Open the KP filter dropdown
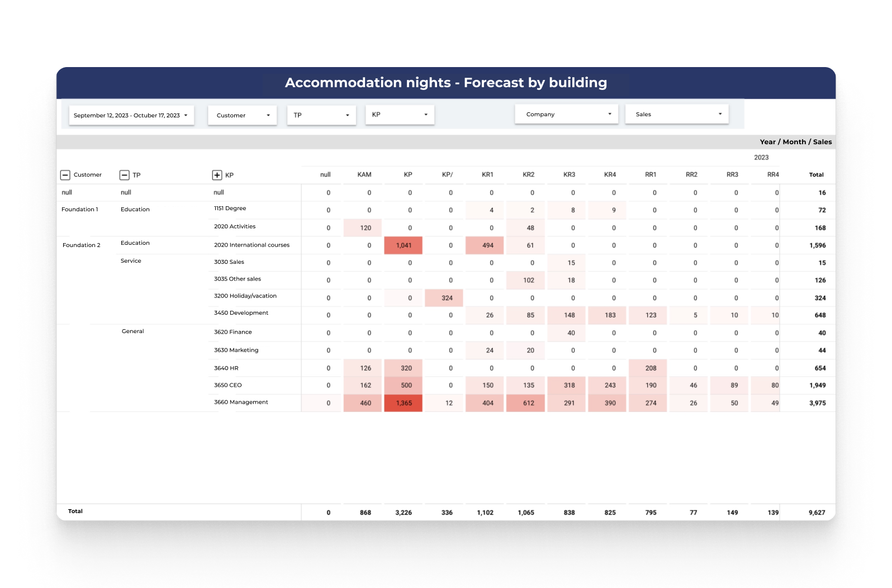 [400, 115]
